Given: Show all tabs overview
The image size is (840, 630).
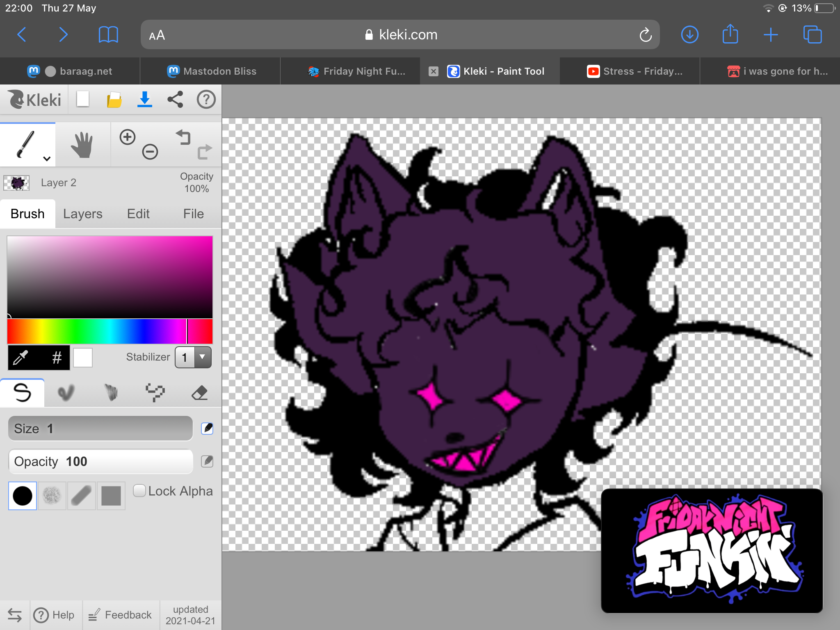Looking at the screenshot, I should point(812,35).
